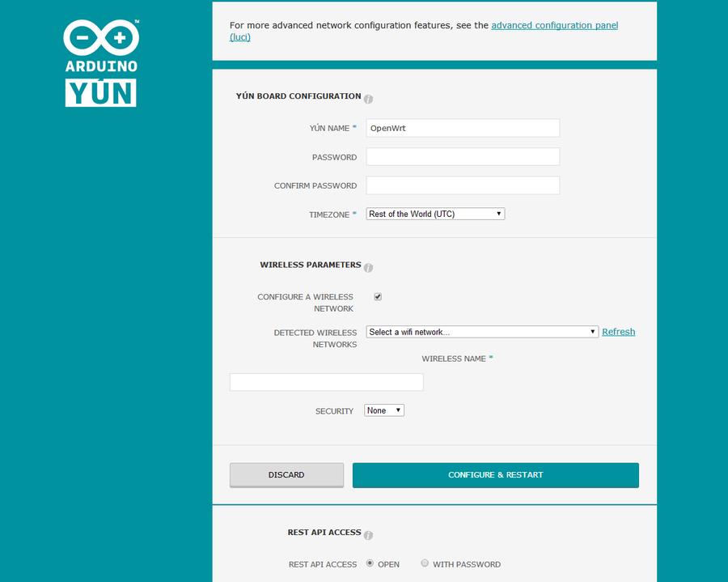This screenshot has width=728, height=582.
Task: Select the With Password REST API option
Action: click(x=425, y=563)
